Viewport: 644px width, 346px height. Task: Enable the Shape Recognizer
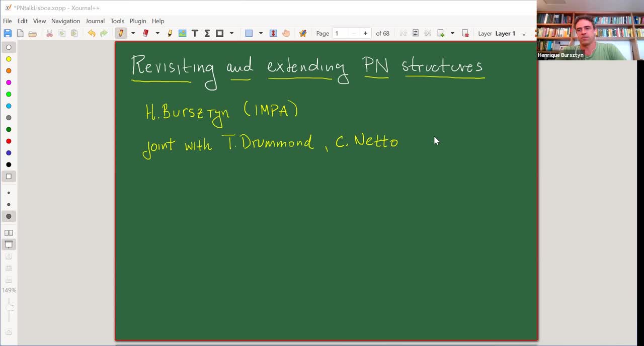(x=302, y=33)
